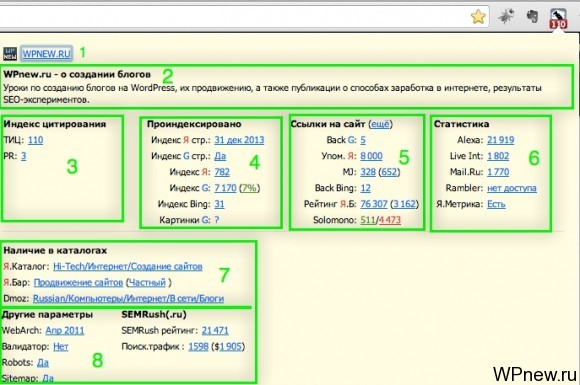Image resolution: width=580 pixels, height=385 pixels.
Task: Click Dmoz Russian/Компьютеры/Интернет/В сети/Блоги link
Action: [x=128, y=298]
